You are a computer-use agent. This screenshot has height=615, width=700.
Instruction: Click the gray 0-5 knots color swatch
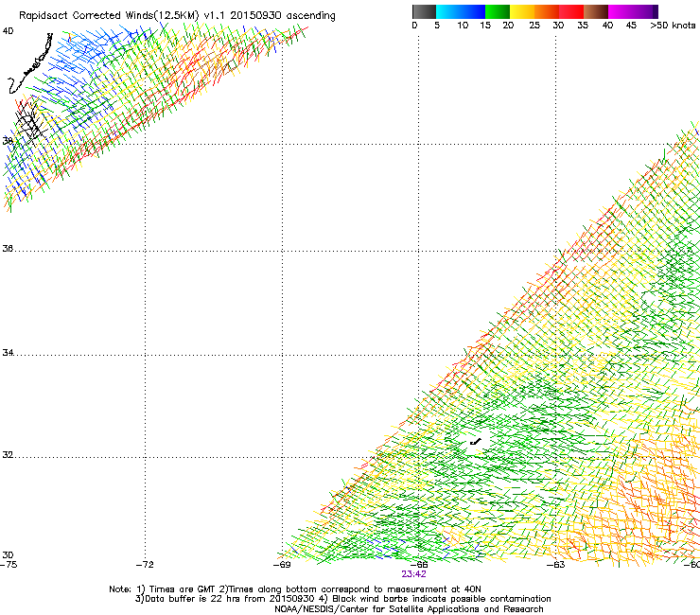[x=424, y=11]
